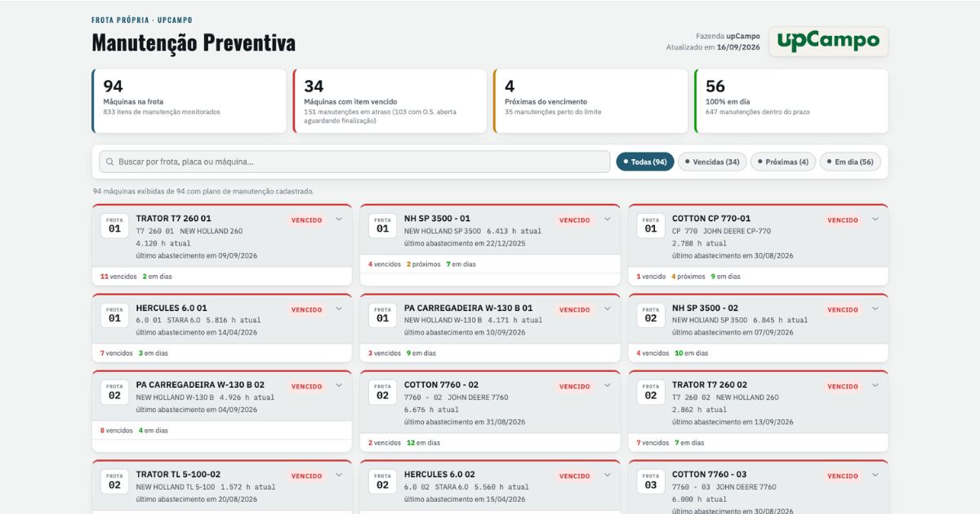Viewport: 980px width, 514px height.
Task: Click the FROTA 03 badge of COTTON 7760 - 03
Action: coord(651,481)
